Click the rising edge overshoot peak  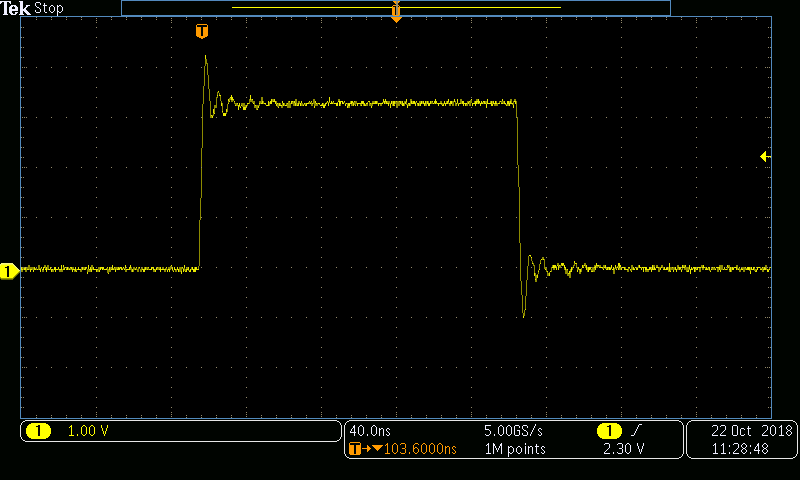pos(206,58)
